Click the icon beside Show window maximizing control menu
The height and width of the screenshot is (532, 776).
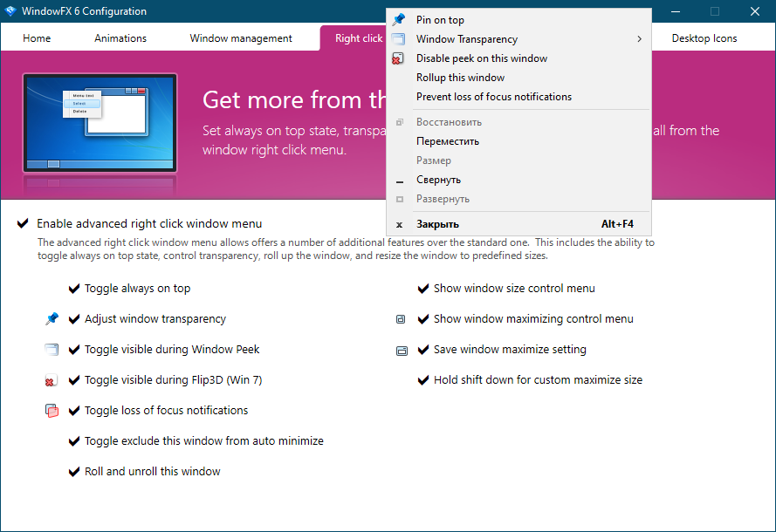tap(401, 319)
